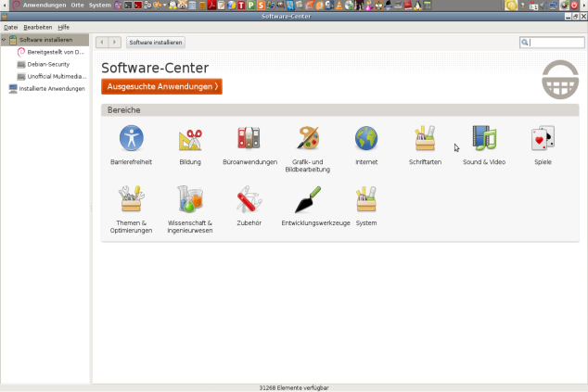Screen dimensions: 588x392
Task: Click the Pidgin purple bird panel icon
Action: 117,6
